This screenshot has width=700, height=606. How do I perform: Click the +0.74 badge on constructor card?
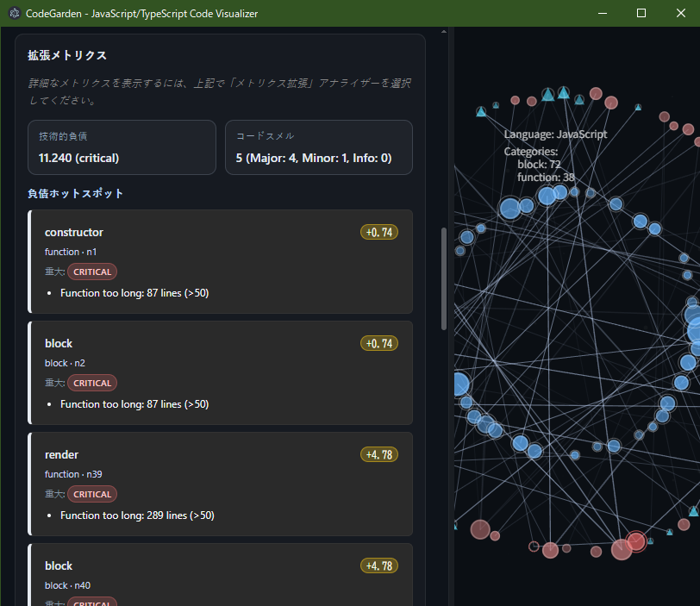coord(379,233)
